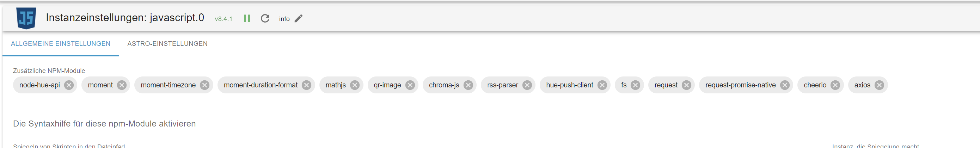Select the hue-push-client chip label
The height and width of the screenshot is (148, 980).
pyautogui.click(x=570, y=85)
